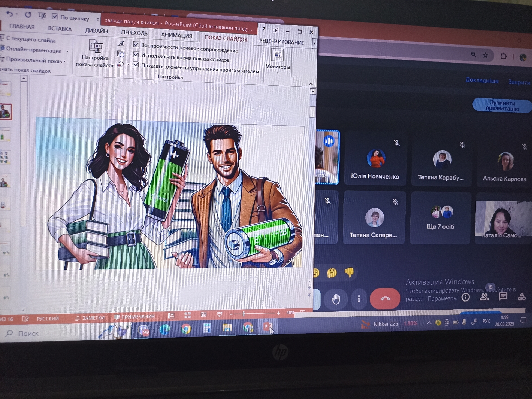532x399 pixels.
Task: Click the 48% zoom level
Action: [x=290, y=313]
